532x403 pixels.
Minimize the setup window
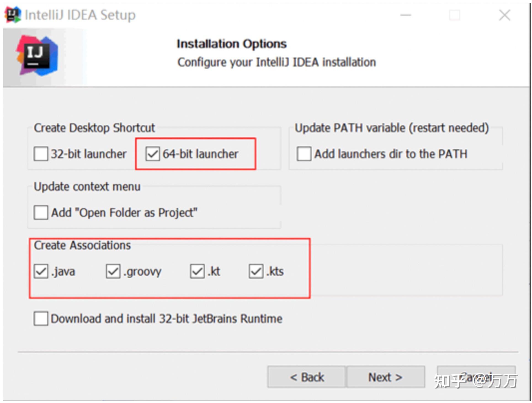point(406,15)
